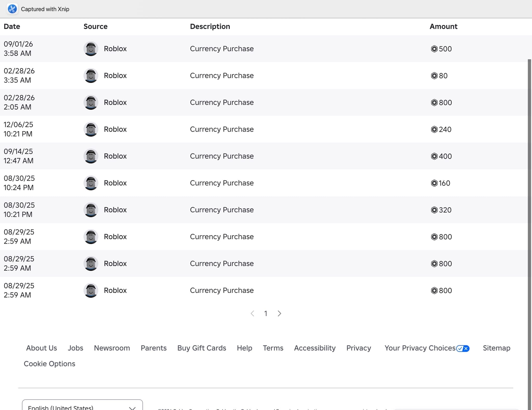The width and height of the screenshot is (532, 410).
Task: Click the 09/14/25 12:47 AM date cell
Action: click(x=18, y=156)
